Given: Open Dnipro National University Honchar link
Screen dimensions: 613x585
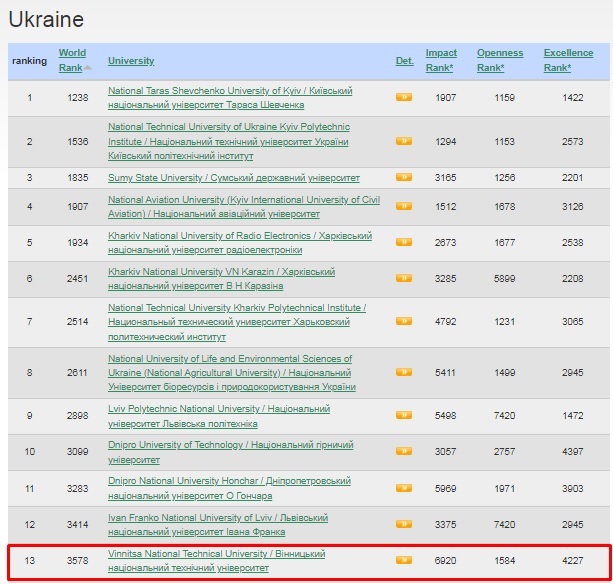Looking at the screenshot, I should 229,488.
